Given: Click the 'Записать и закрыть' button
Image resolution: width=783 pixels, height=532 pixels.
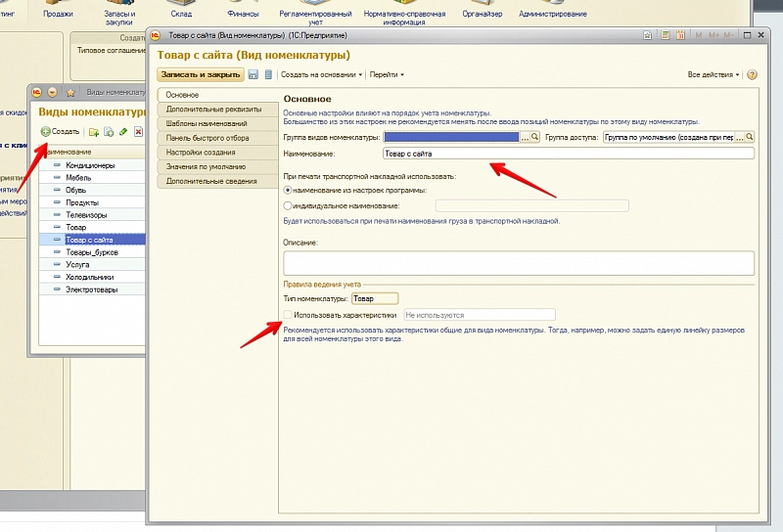Looking at the screenshot, I should (x=201, y=74).
